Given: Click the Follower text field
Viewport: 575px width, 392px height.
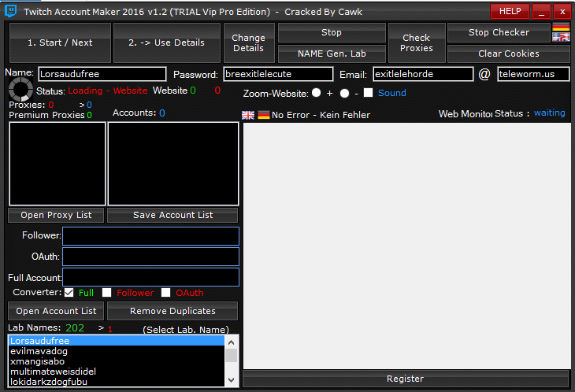Looking at the screenshot, I should (150, 236).
